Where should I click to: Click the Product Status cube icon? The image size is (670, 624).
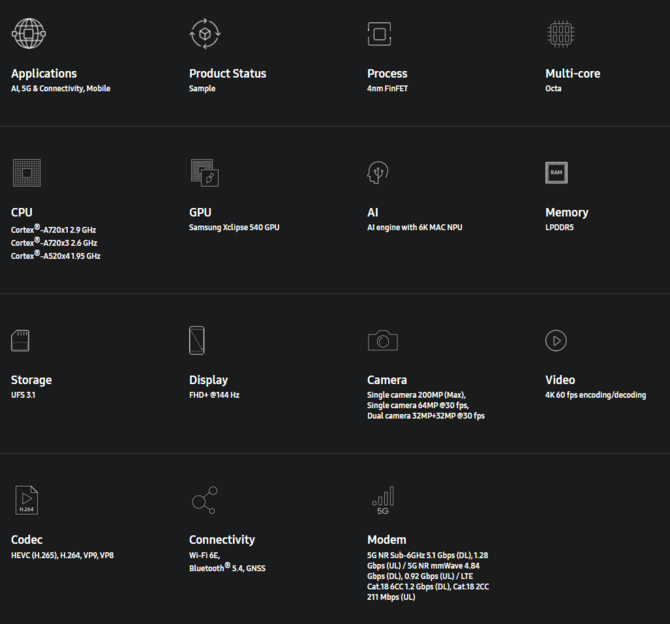[x=205, y=33]
